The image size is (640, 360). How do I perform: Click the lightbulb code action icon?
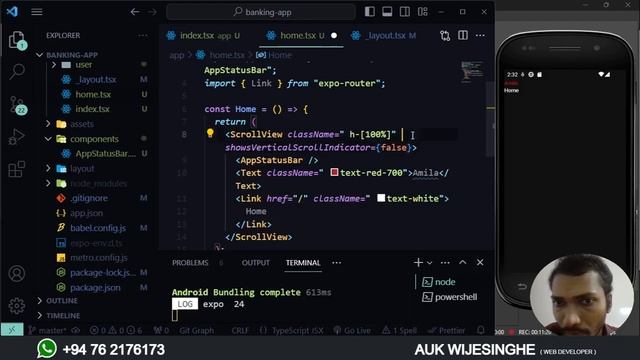(x=210, y=133)
